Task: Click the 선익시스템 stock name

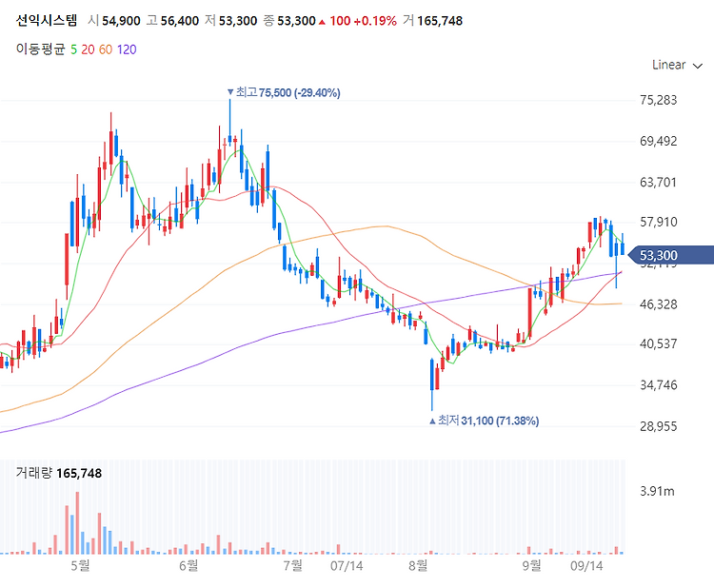Action: pos(47,21)
